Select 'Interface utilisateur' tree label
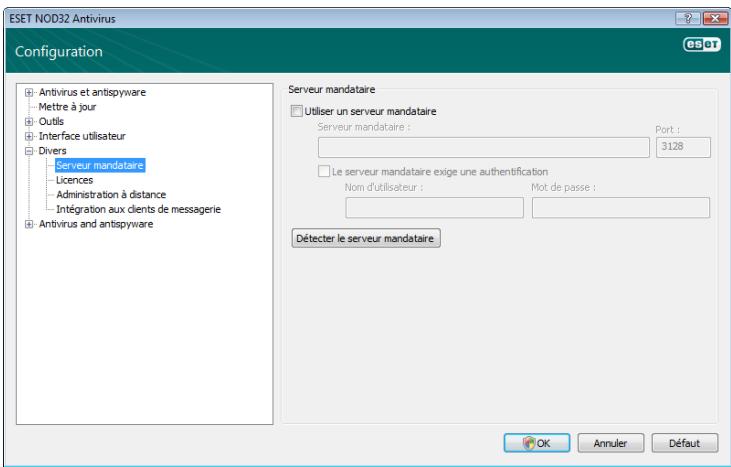 (82, 136)
